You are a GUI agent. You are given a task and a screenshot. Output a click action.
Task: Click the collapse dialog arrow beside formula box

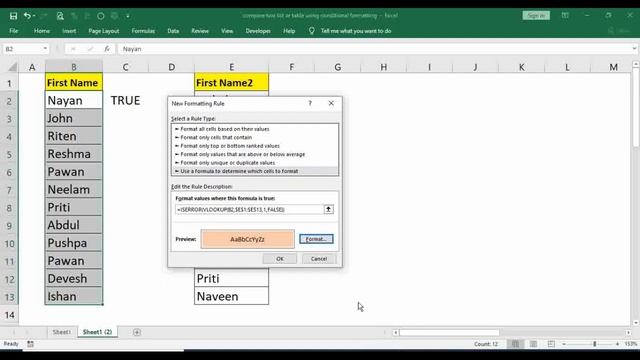click(328, 209)
